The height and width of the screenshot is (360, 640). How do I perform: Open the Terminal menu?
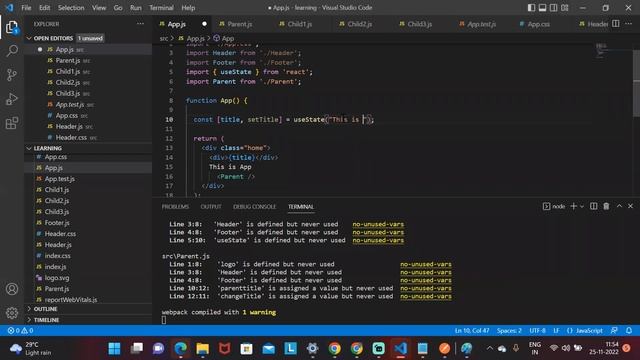(161, 8)
